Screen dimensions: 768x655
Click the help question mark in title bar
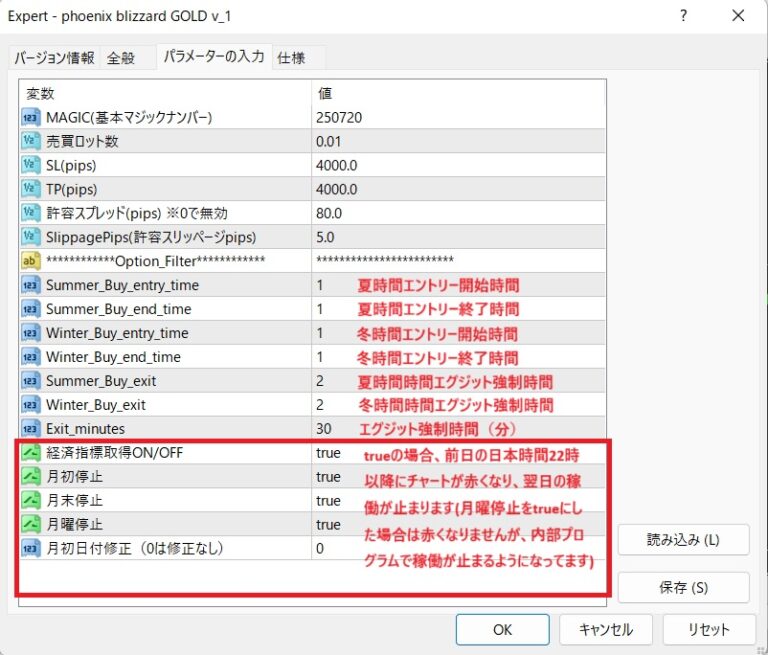pyautogui.click(x=683, y=16)
